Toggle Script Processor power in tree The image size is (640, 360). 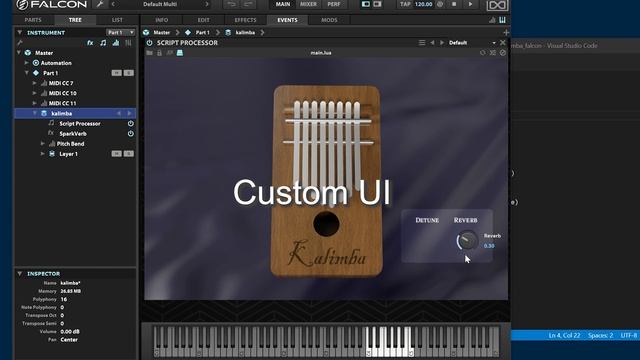pos(131,123)
